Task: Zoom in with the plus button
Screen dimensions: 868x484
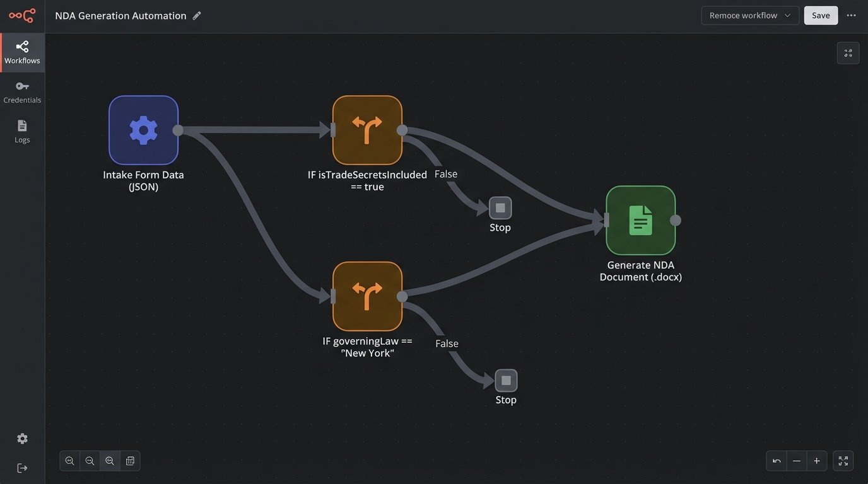Action: click(816, 461)
